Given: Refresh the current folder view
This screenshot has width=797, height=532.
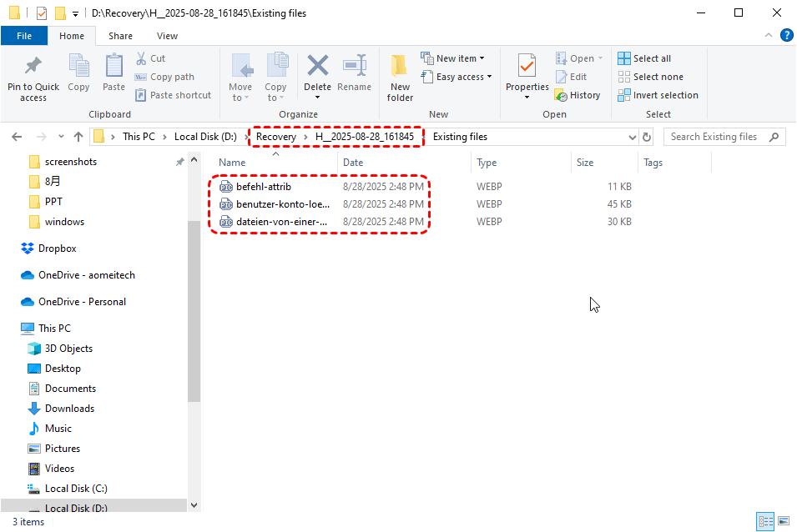Looking at the screenshot, I should (x=647, y=137).
